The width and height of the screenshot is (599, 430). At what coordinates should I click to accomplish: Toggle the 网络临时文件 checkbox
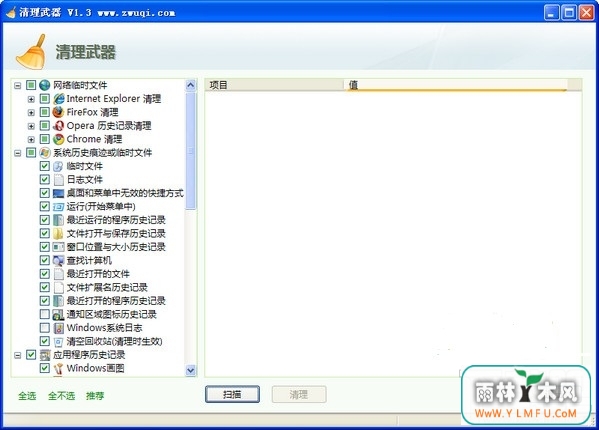(31, 85)
